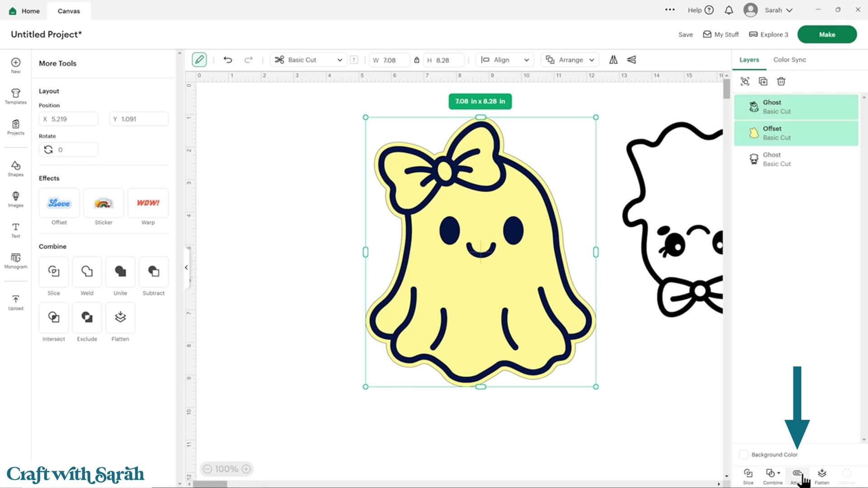Click the Background Color swatch
Viewport: 868px width, 488px height.
coord(743,455)
